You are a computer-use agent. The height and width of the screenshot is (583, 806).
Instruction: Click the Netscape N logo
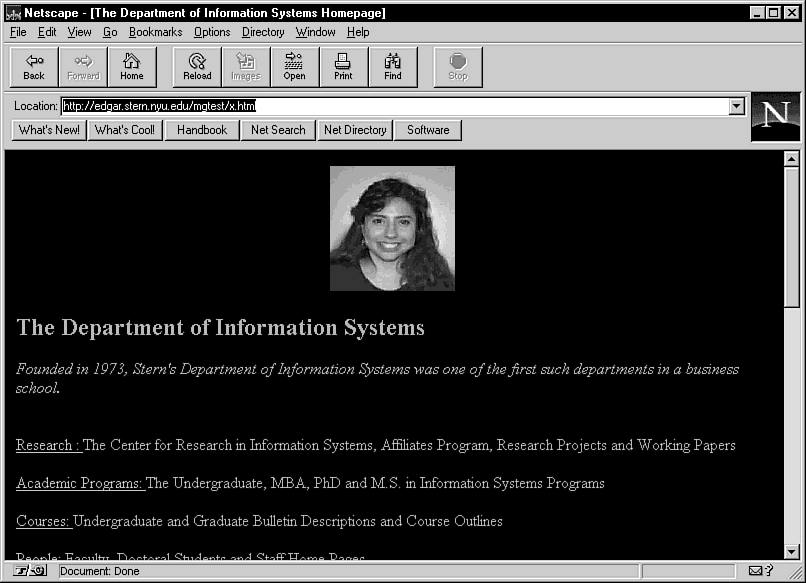(x=775, y=116)
